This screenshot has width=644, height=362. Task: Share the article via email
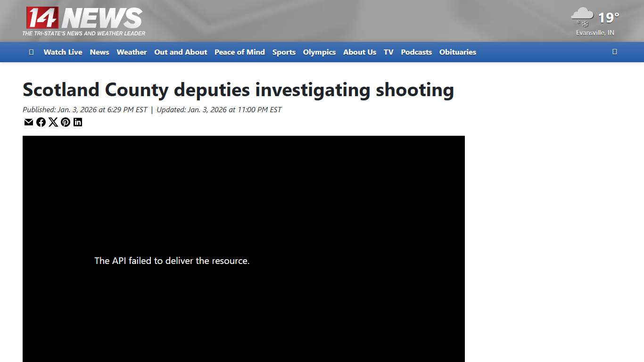pyautogui.click(x=28, y=122)
